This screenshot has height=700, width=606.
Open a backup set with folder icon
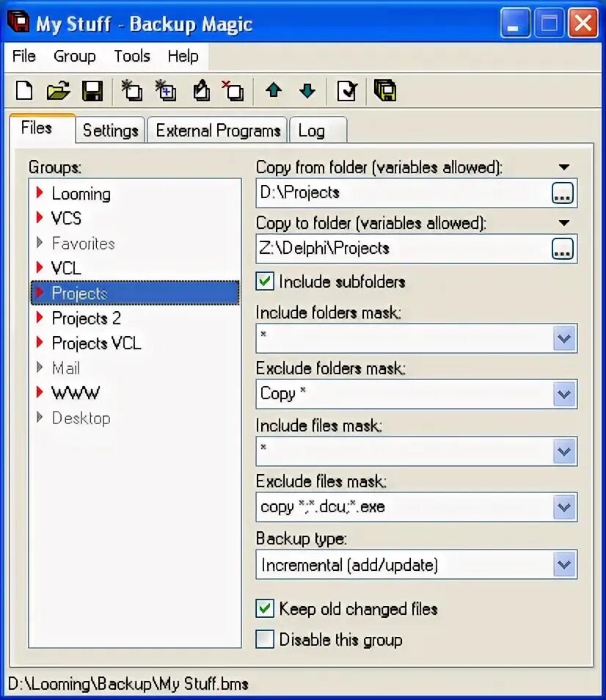59,91
